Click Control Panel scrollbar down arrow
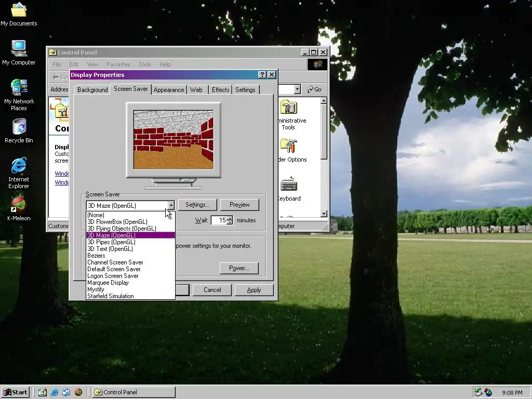The image size is (532, 399). click(x=324, y=214)
